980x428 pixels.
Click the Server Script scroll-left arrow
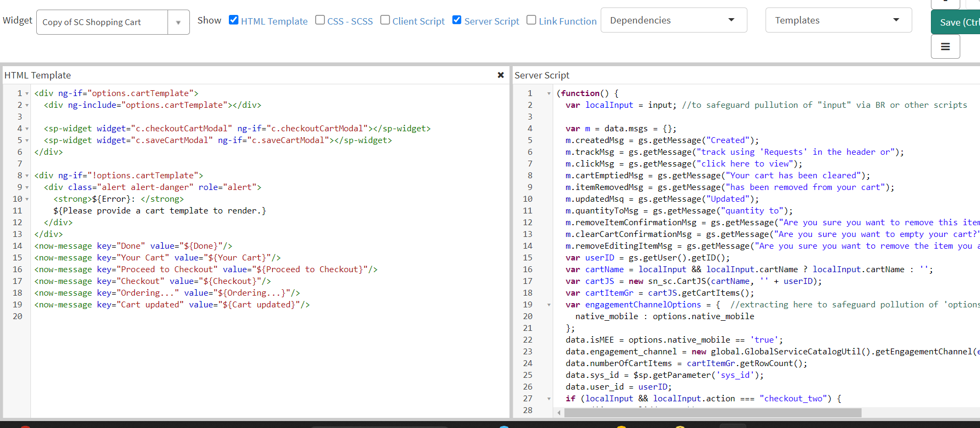click(x=559, y=413)
